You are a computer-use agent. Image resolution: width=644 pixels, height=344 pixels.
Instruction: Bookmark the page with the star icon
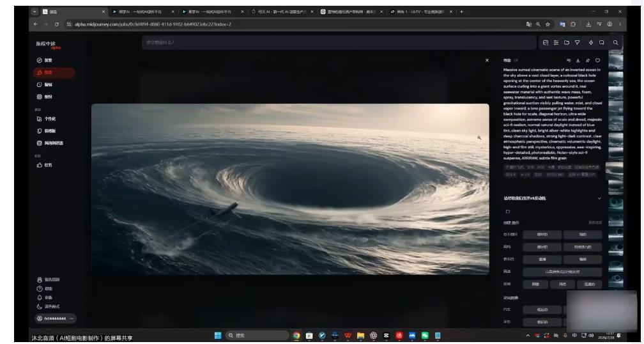coord(548,24)
